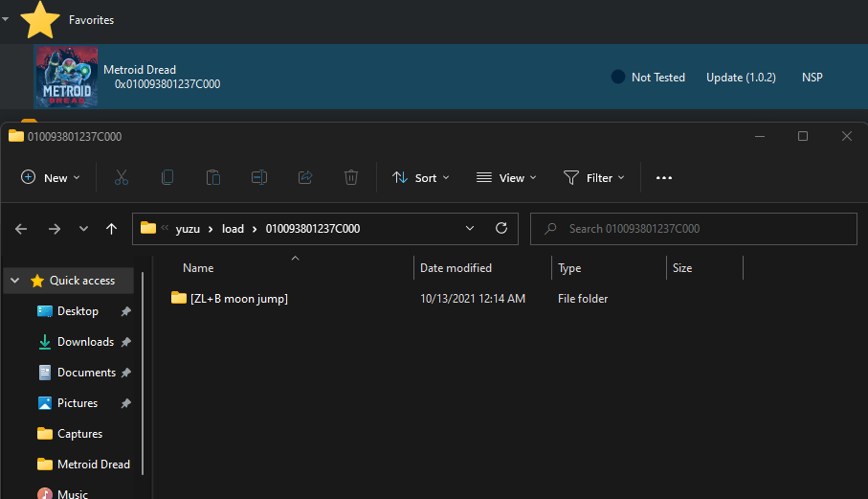The width and height of the screenshot is (868, 499).
Task: Click the folder icon in address bar
Action: (x=147, y=228)
